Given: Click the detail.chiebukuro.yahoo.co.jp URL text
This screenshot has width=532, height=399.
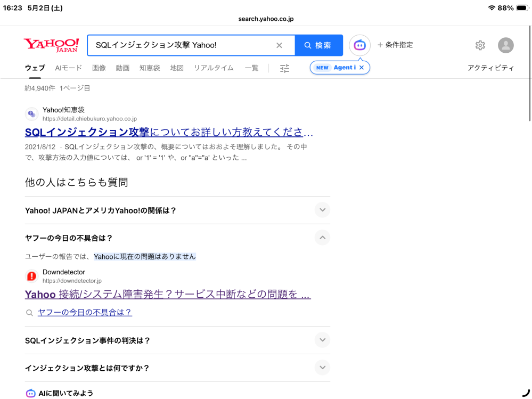Looking at the screenshot, I should [89, 119].
